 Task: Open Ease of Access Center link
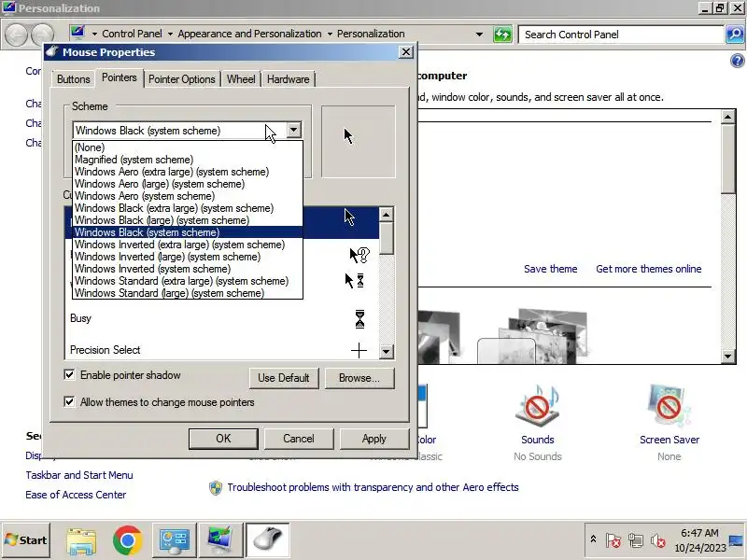[76, 495]
